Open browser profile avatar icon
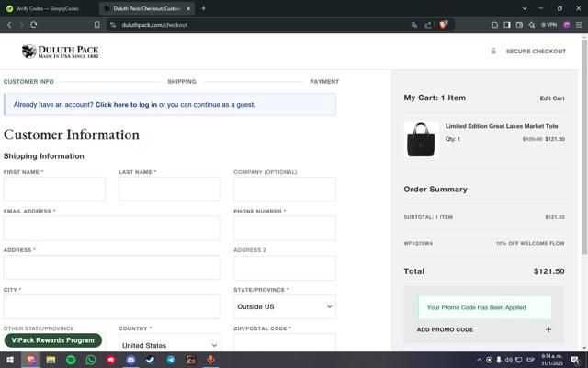Image resolution: width=588 pixels, height=368 pixels. click(x=567, y=25)
